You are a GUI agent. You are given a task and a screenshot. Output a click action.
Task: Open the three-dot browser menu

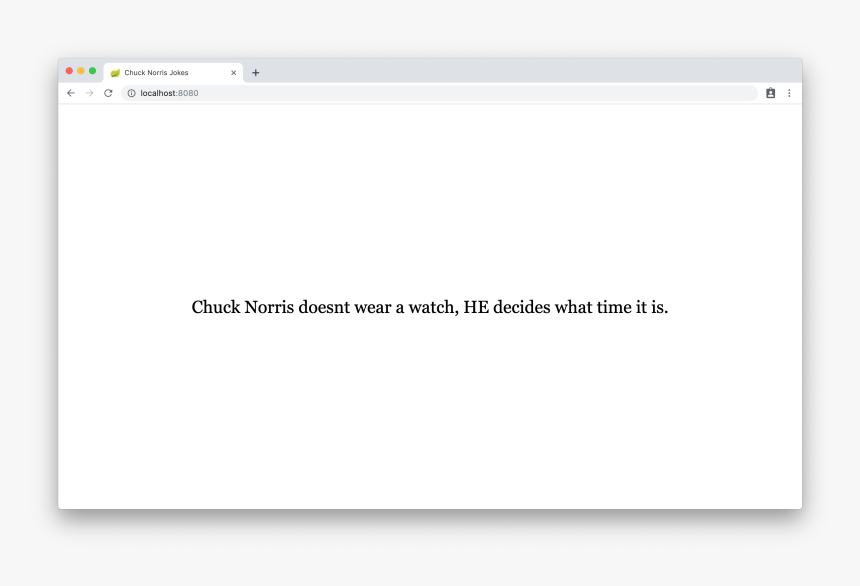[x=789, y=93]
